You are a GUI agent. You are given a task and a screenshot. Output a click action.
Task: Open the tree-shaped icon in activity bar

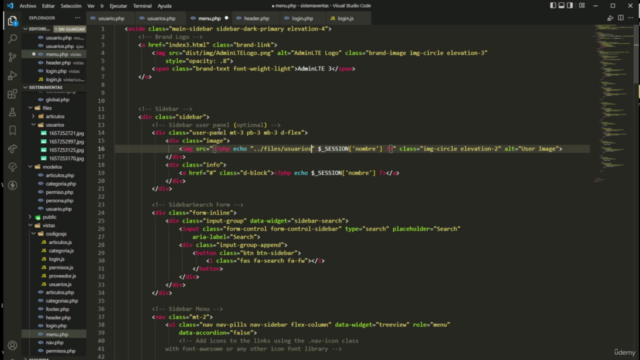pos(12,167)
